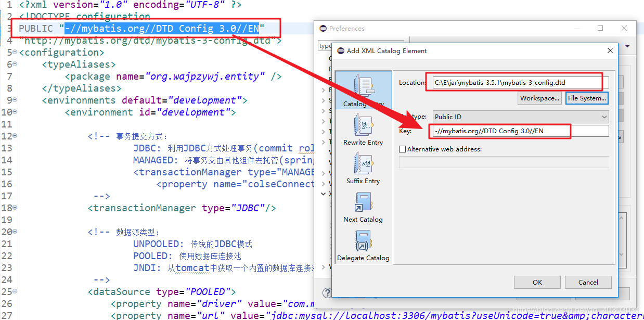Click the File System... button
The image size is (644, 320).
tap(587, 98)
